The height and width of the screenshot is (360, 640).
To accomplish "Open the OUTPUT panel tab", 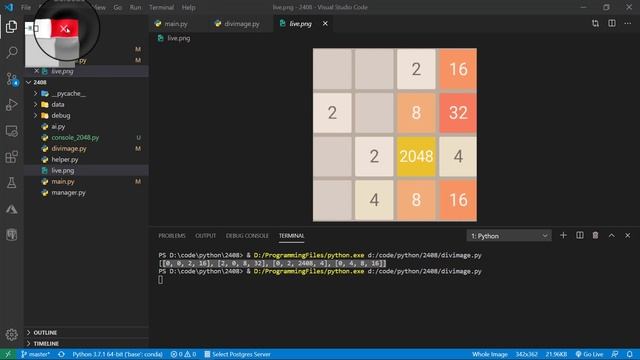I will tap(205, 236).
